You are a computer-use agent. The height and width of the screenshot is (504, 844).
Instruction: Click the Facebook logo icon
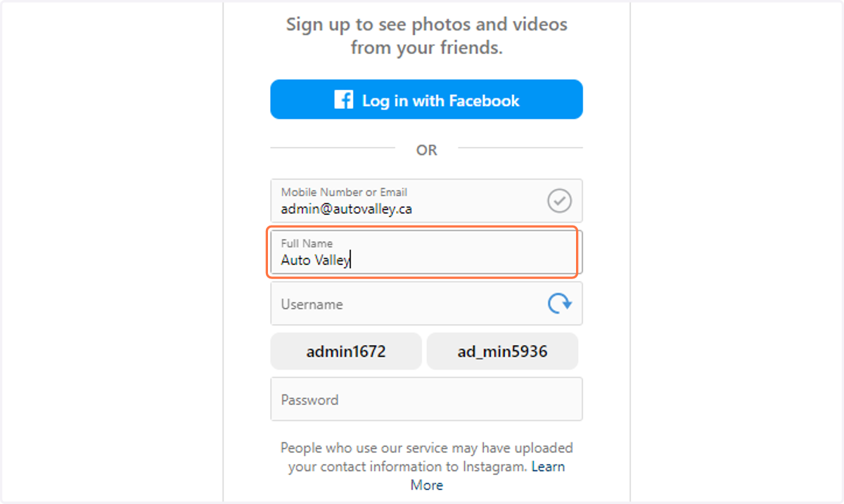tap(343, 100)
